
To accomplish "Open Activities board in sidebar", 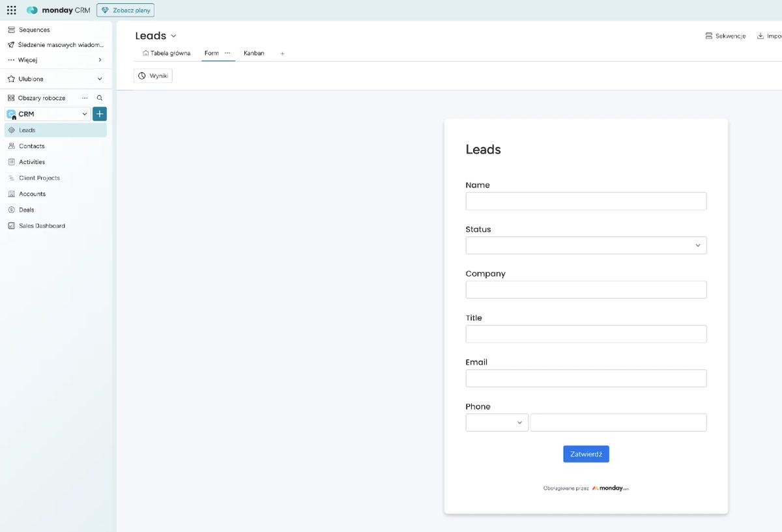I will coord(55,162).
